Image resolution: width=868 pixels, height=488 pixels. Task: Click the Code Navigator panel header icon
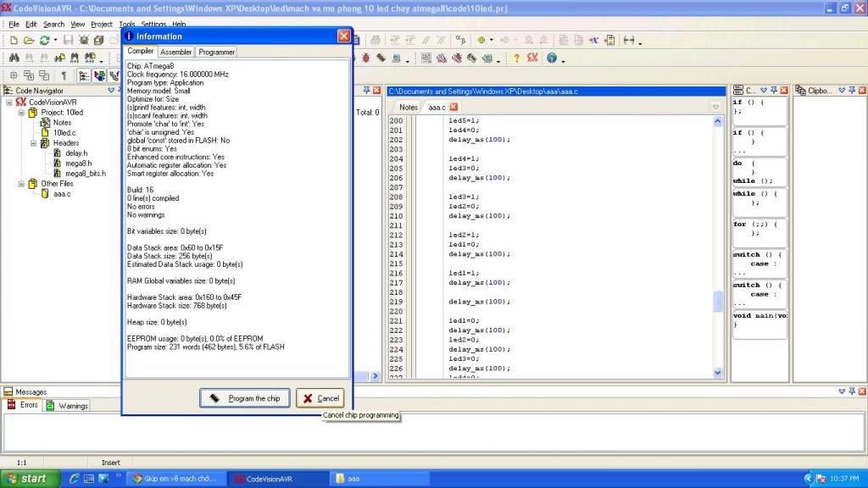click(8, 90)
